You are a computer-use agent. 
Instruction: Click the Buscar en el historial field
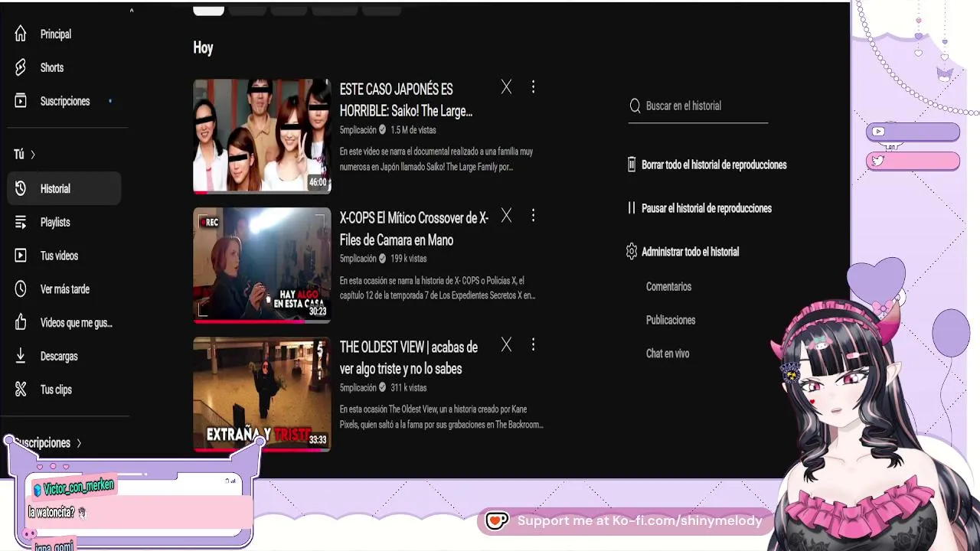pyautogui.click(x=697, y=106)
